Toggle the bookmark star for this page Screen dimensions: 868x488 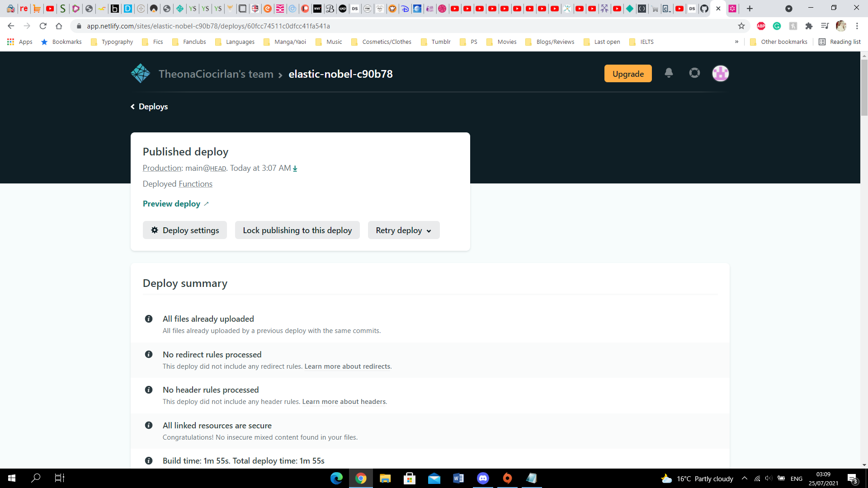[741, 26]
